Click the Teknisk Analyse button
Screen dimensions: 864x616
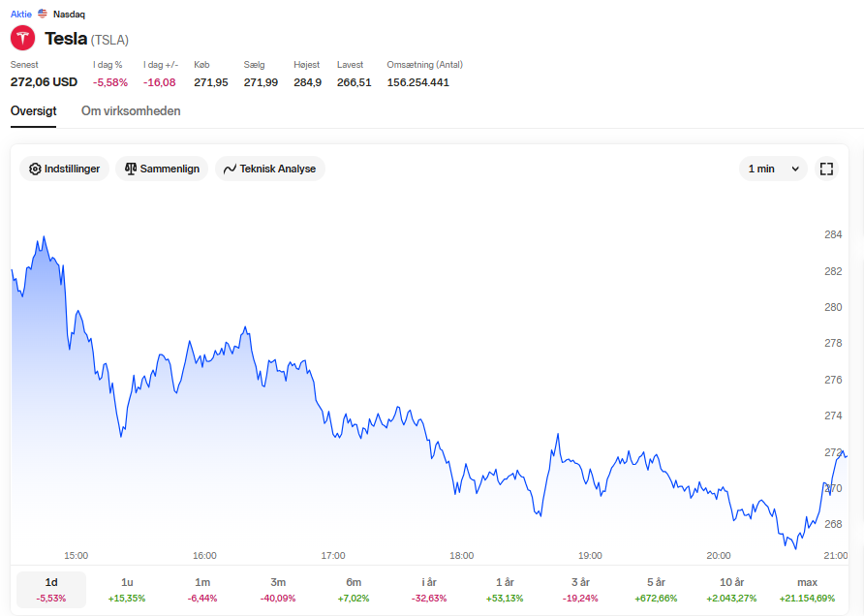[x=270, y=169]
